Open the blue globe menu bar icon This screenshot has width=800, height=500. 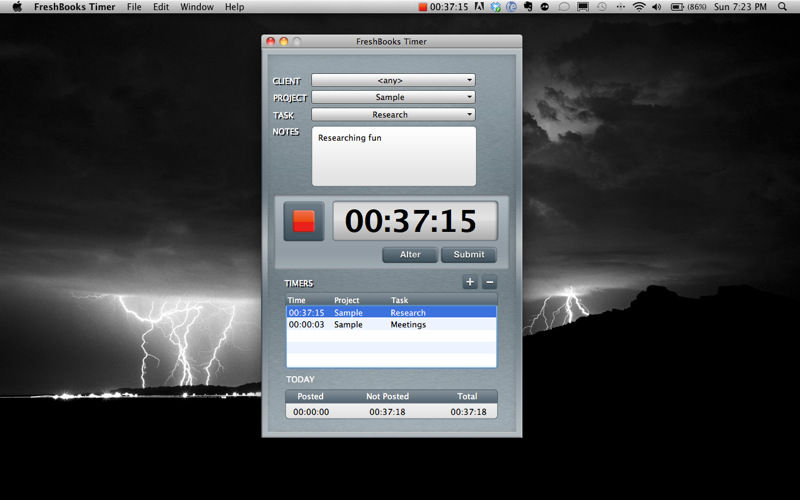511,7
